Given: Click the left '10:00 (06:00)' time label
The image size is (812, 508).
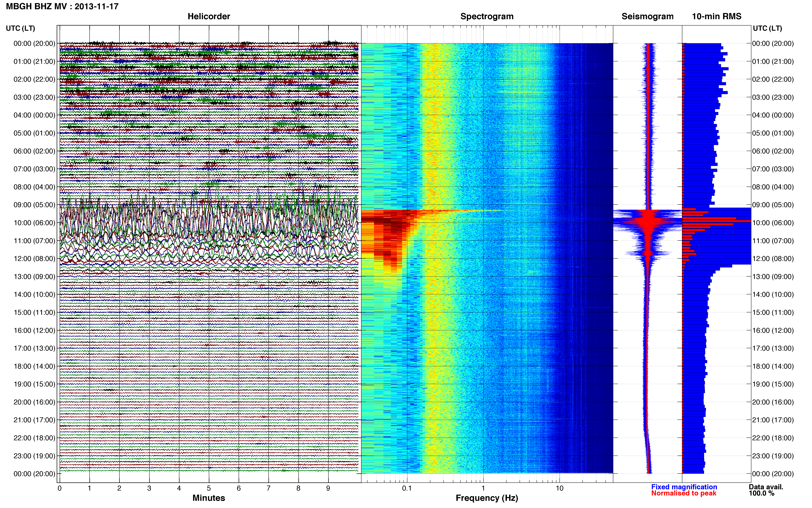Looking at the screenshot, I should [34, 223].
